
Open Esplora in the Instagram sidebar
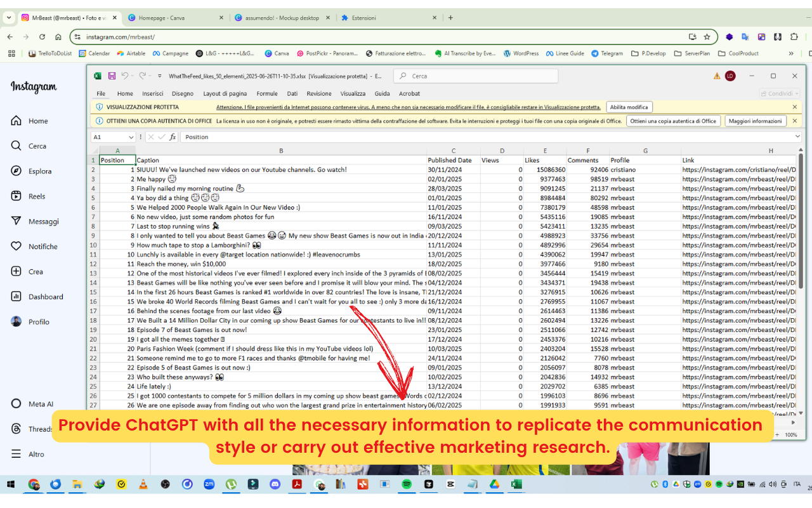click(31, 171)
